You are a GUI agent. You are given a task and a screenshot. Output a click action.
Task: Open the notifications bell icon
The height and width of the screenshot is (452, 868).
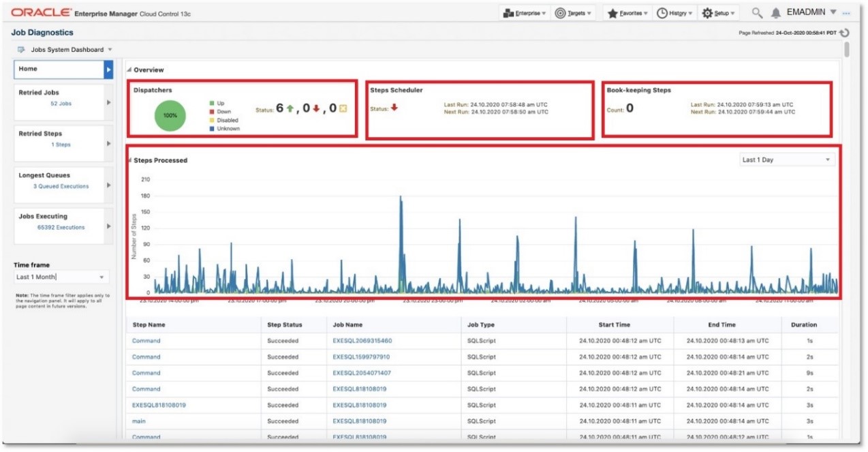point(776,13)
